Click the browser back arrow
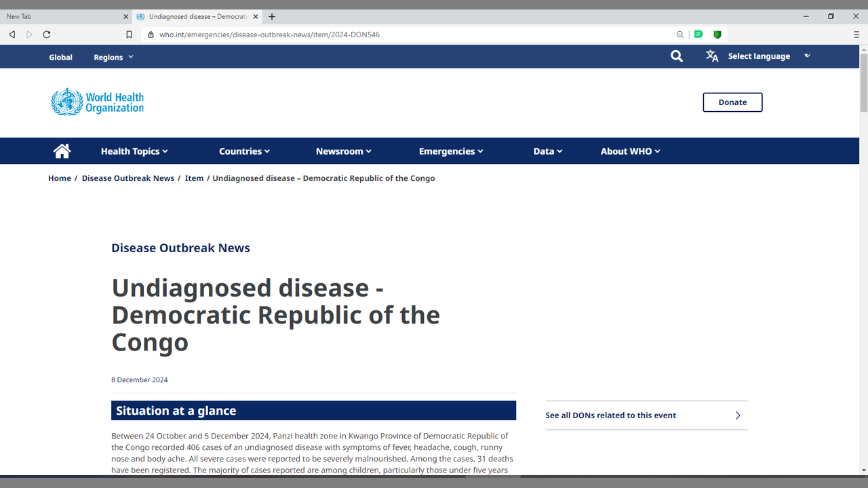The image size is (868, 488). click(x=12, y=35)
